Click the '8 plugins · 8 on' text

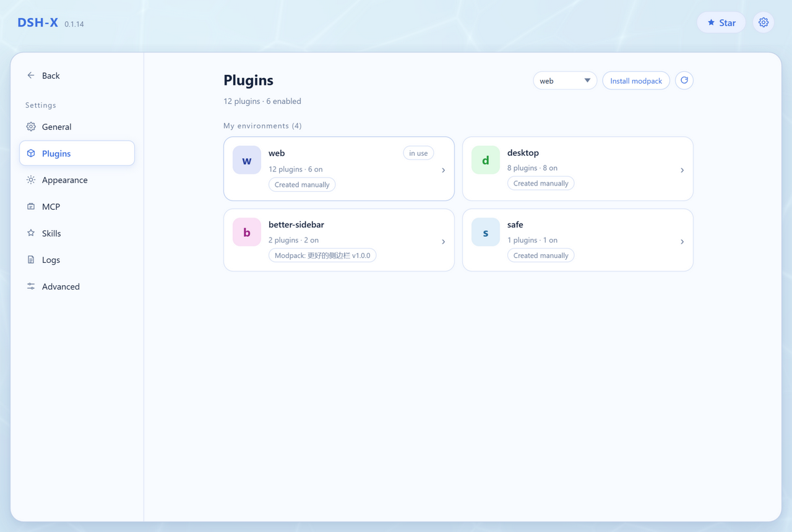point(532,168)
